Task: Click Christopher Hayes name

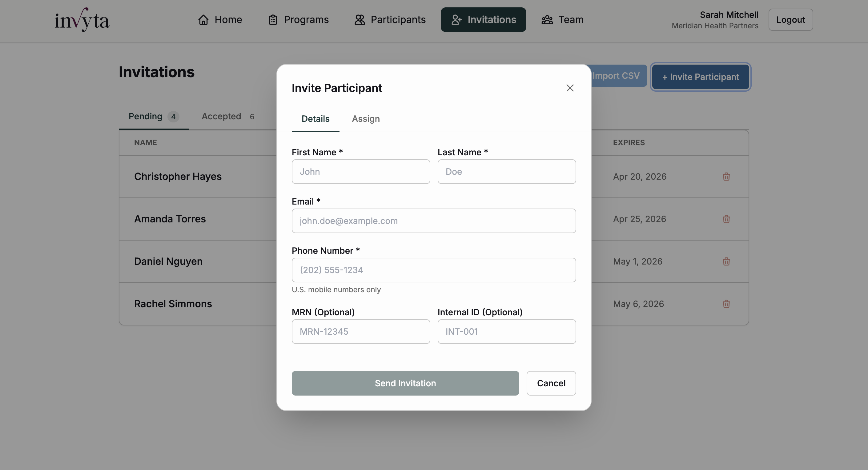Action: point(178,177)
